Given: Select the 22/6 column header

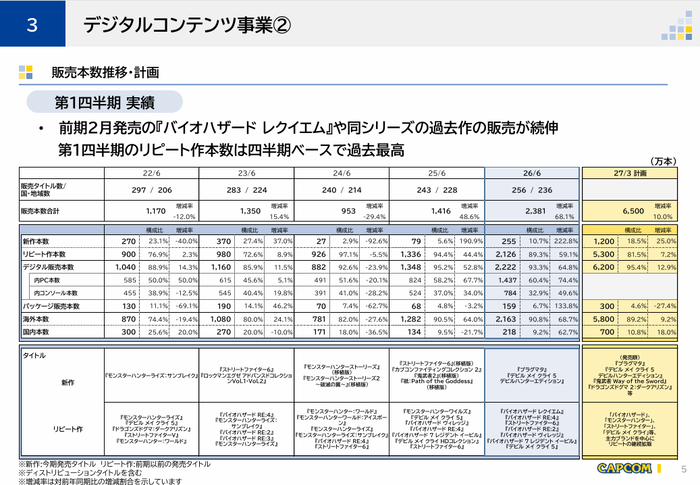Looking at the screenshot, I should click(151, 173).
